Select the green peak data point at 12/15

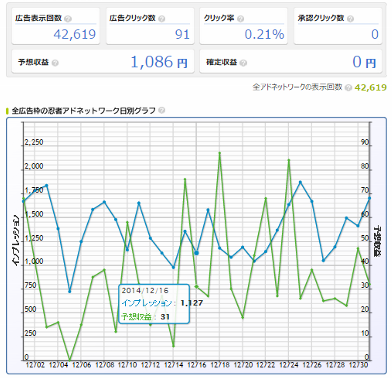(185, 179)
